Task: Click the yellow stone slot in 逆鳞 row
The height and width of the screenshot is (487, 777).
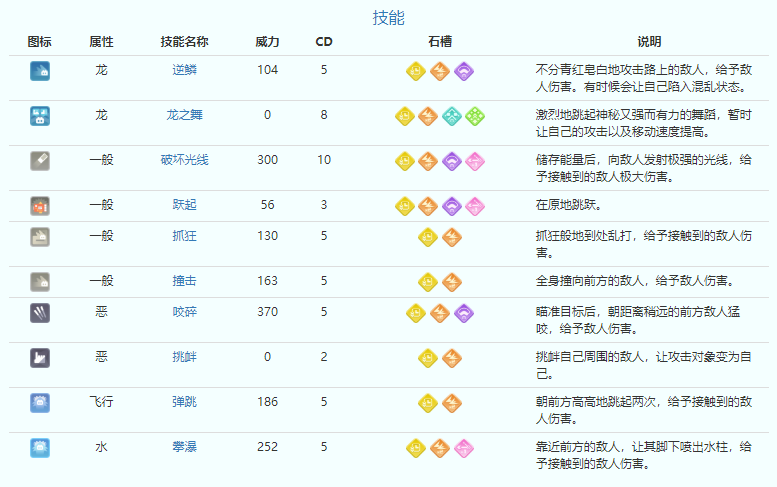Action: 416,71
